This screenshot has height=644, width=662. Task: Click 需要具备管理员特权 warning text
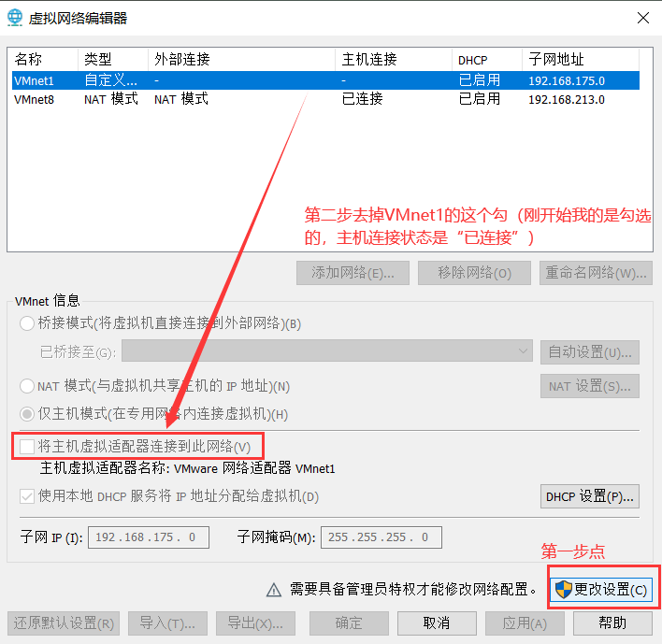pyautogui.click(x=413, y=590)
